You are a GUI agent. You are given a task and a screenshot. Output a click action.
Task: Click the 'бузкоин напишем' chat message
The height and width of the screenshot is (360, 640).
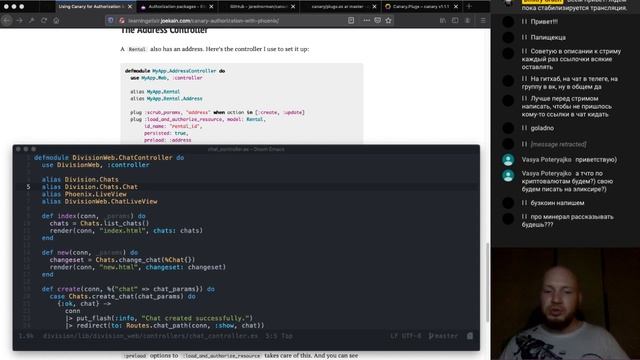557,203
